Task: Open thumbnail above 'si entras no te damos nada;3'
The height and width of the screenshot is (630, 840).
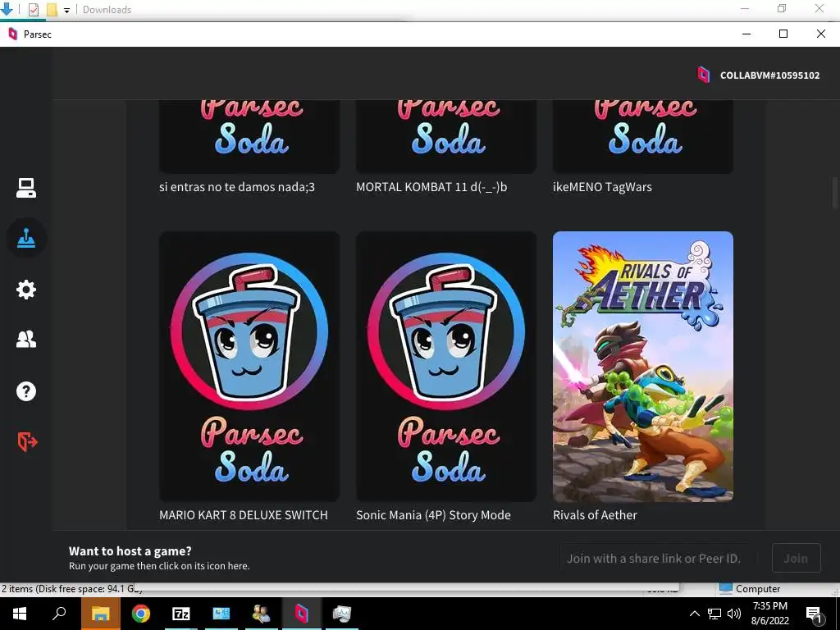Action: [x=249, y=137]
